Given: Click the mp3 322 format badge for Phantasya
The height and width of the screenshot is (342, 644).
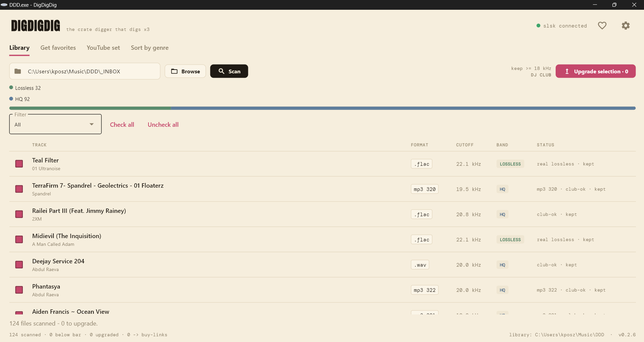Looking at the screenshot, I should point(425,290).
